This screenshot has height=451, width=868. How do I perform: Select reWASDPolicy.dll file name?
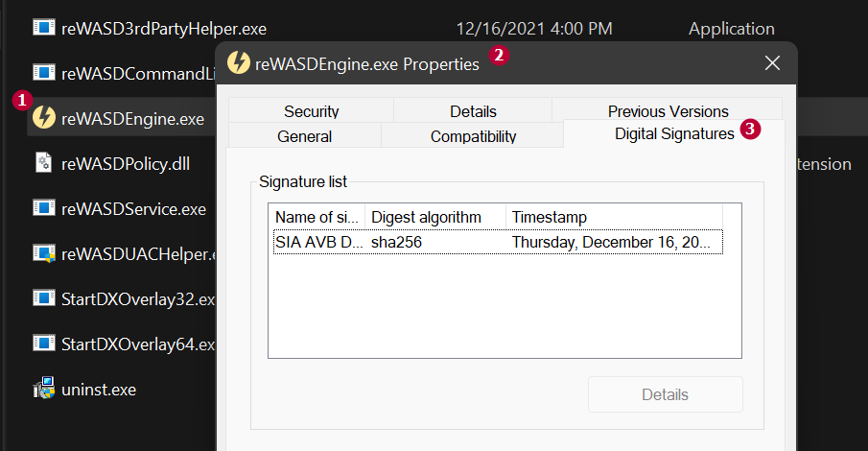[126, 163]
